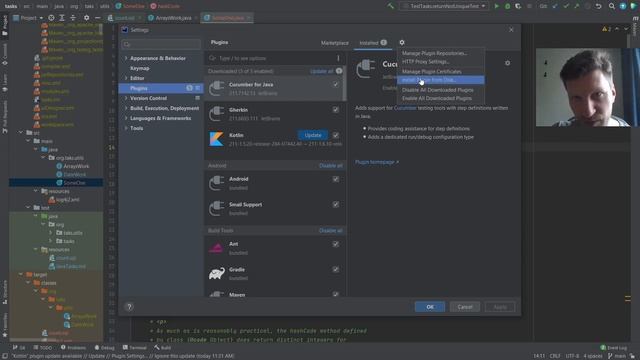Toggle Cucumber for Java plugin checkbox
Screen dimensions: 640x360
click(x=336, y=84)
